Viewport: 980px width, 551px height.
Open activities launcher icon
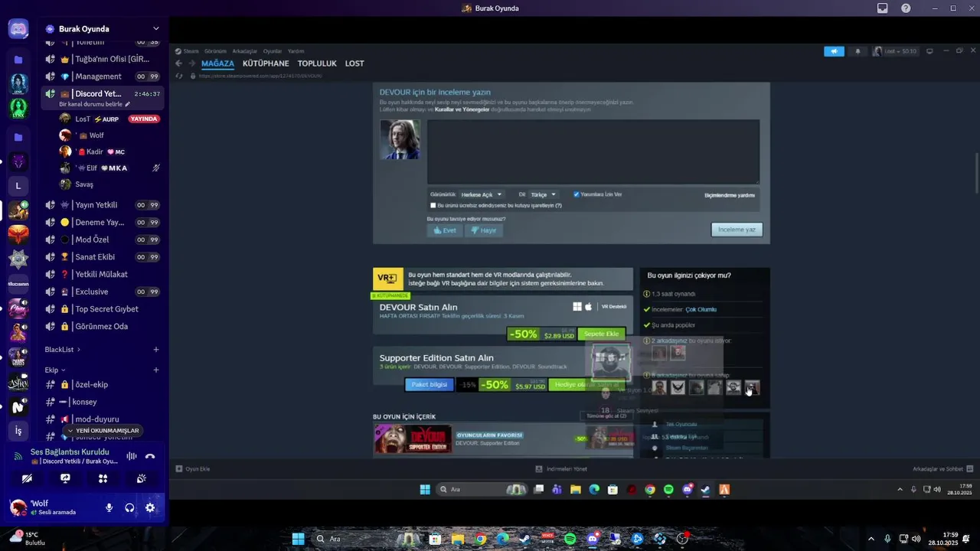click(x=103, y=478)
